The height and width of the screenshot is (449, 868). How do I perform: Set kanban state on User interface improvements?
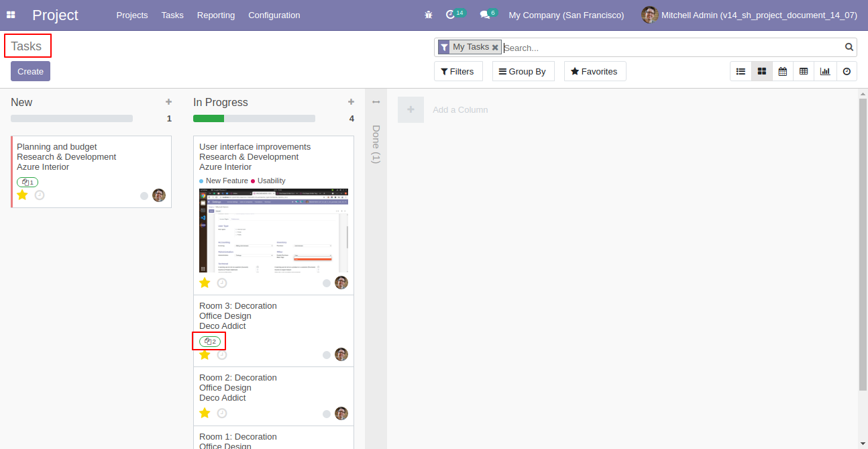(327, 283)
